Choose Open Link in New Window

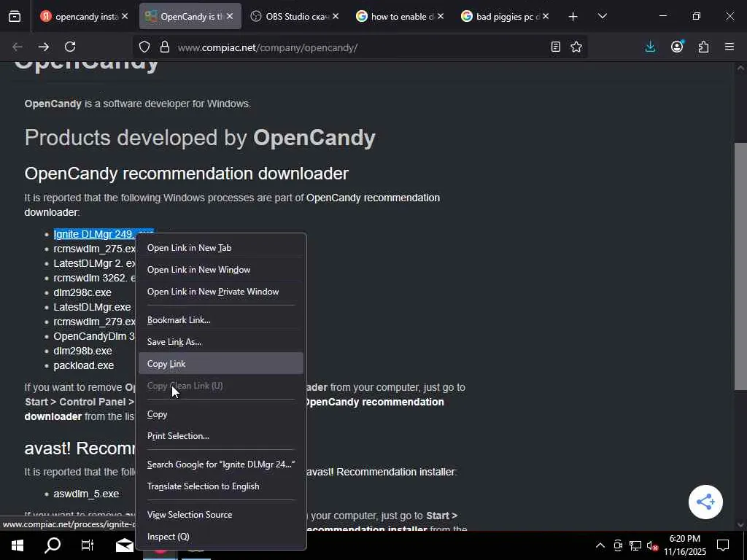[x=220, y=270]
